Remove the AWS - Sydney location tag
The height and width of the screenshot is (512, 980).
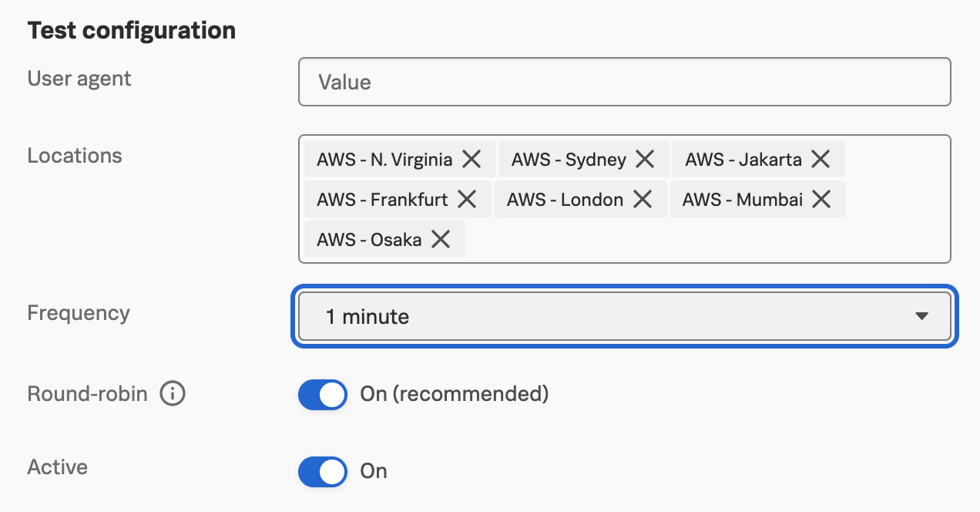pos(645,160)
